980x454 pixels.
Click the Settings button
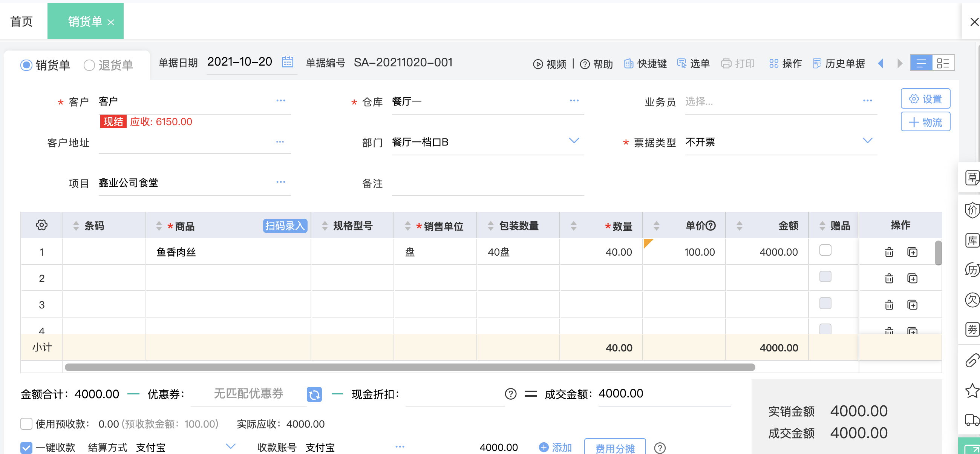[925, 98]
